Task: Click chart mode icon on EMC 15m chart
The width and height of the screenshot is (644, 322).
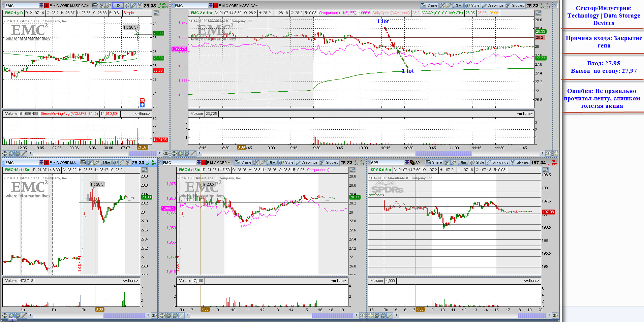Action: tap(144, 170)
